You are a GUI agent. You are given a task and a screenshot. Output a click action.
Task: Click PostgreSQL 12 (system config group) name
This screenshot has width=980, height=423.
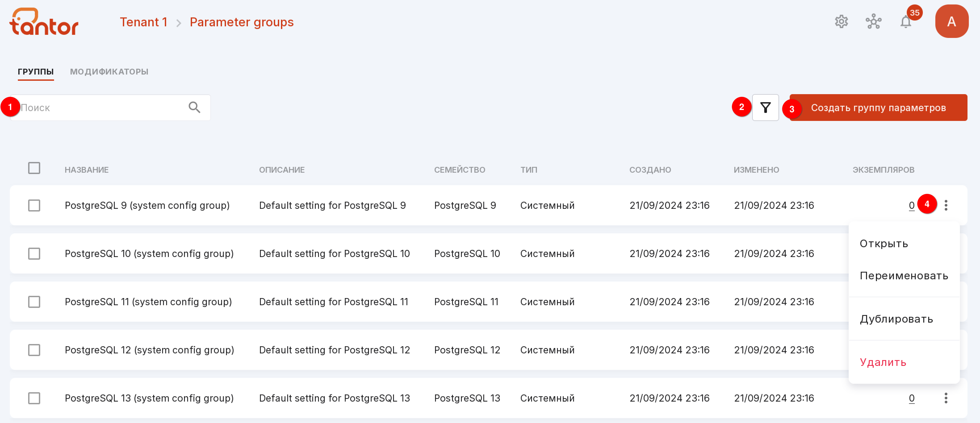[149, 350]
